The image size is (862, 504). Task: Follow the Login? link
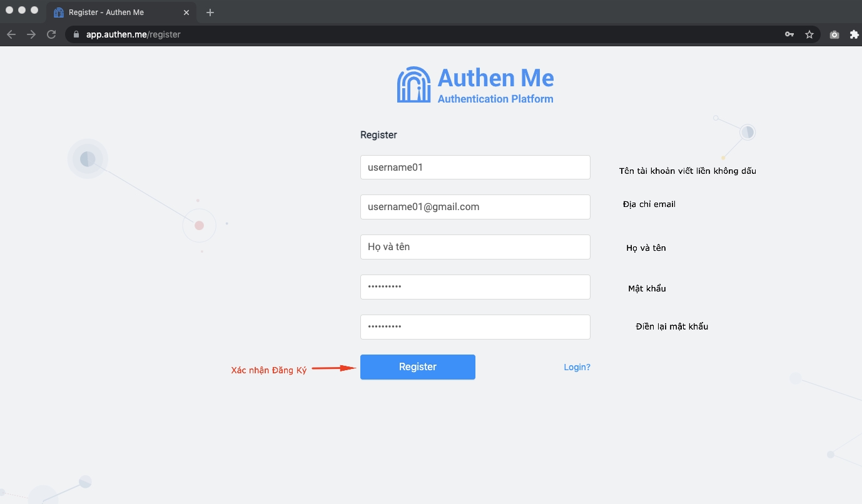[x=577, y=367]
